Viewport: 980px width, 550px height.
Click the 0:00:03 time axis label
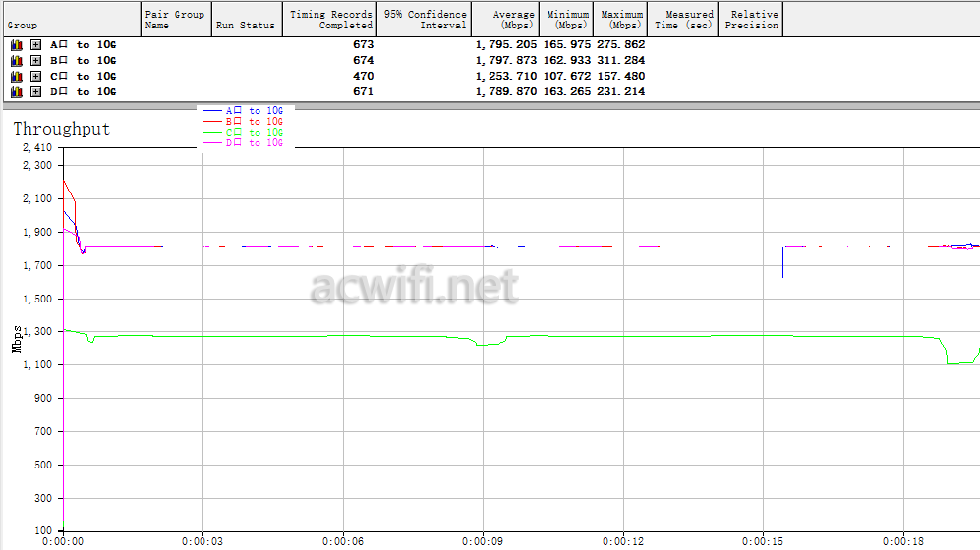[202, 541]
